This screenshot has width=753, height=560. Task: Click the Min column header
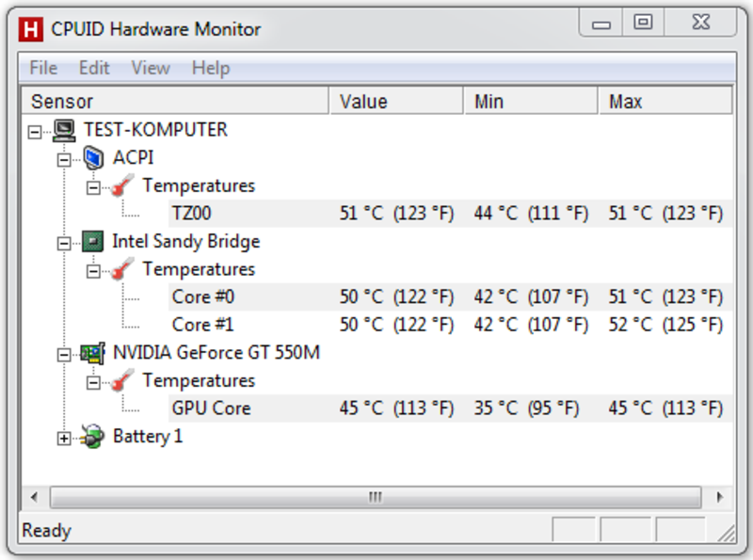click(x=531, y=101)
